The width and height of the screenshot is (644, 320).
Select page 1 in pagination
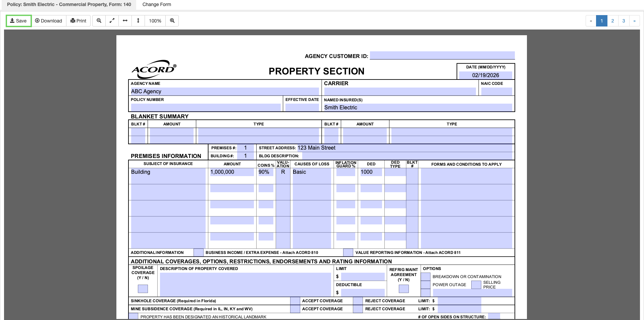click(x=602, y=21)
